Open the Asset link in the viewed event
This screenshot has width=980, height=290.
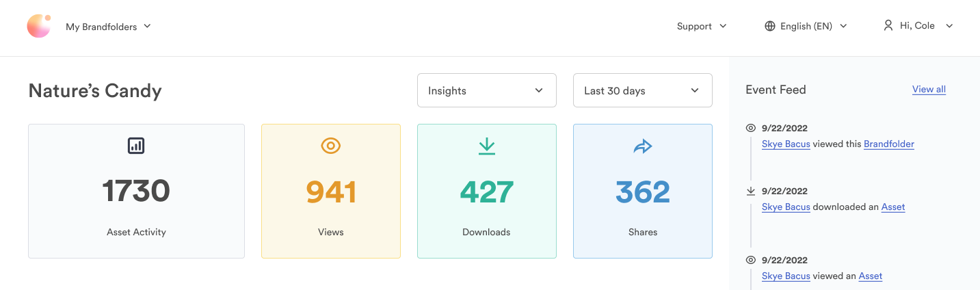pyautogui.click(x=871, y=276)
